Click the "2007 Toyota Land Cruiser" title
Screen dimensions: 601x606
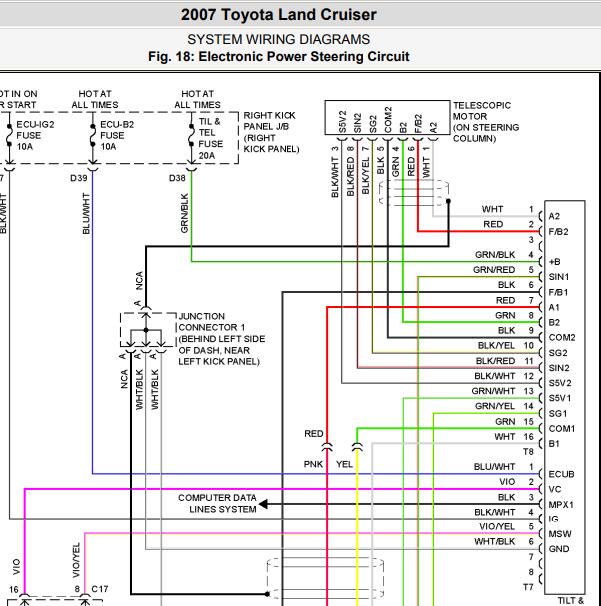tap(279, 15)
